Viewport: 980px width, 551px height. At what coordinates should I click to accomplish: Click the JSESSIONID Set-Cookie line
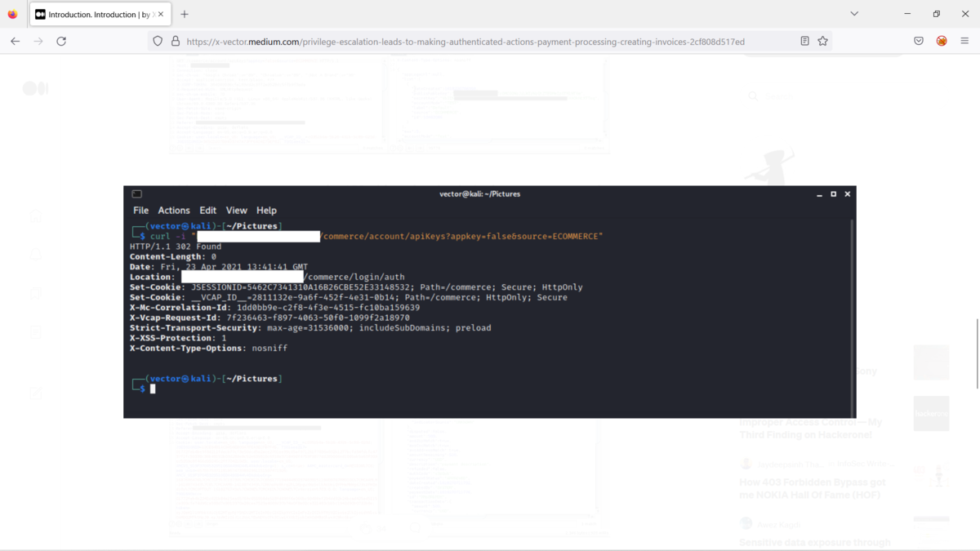click(x=355, y=287)
